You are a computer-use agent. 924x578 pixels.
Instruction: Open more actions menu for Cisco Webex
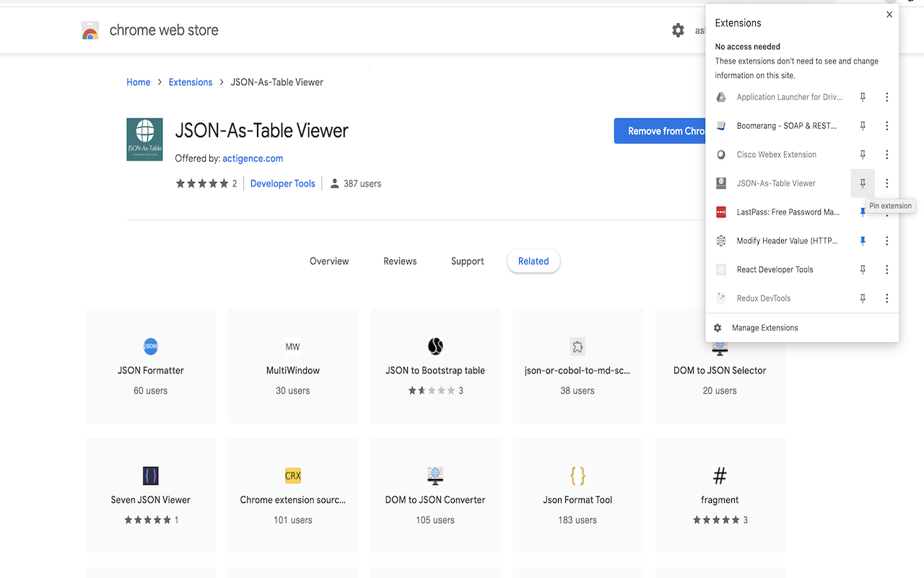coord(887,155)
